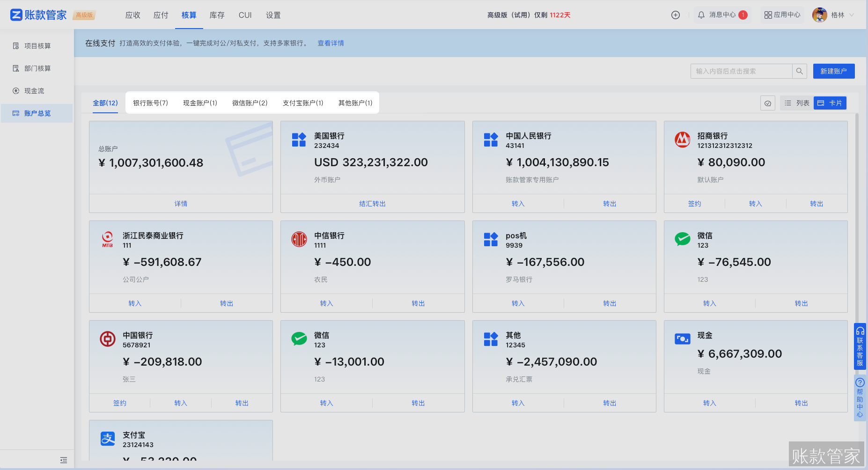The height and width of the screenshot is (470, 868).
Task: Open the 查看详情 link in banner
Action: point(331,43)
